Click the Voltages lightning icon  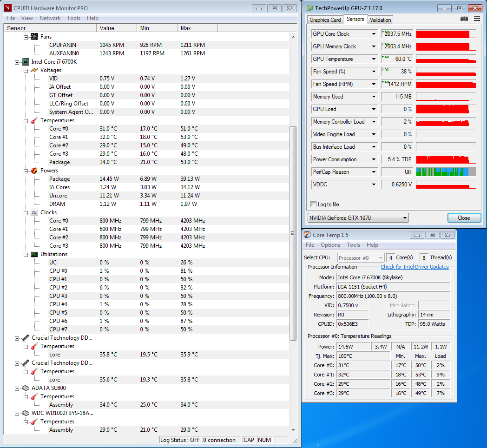coord(34,70)
